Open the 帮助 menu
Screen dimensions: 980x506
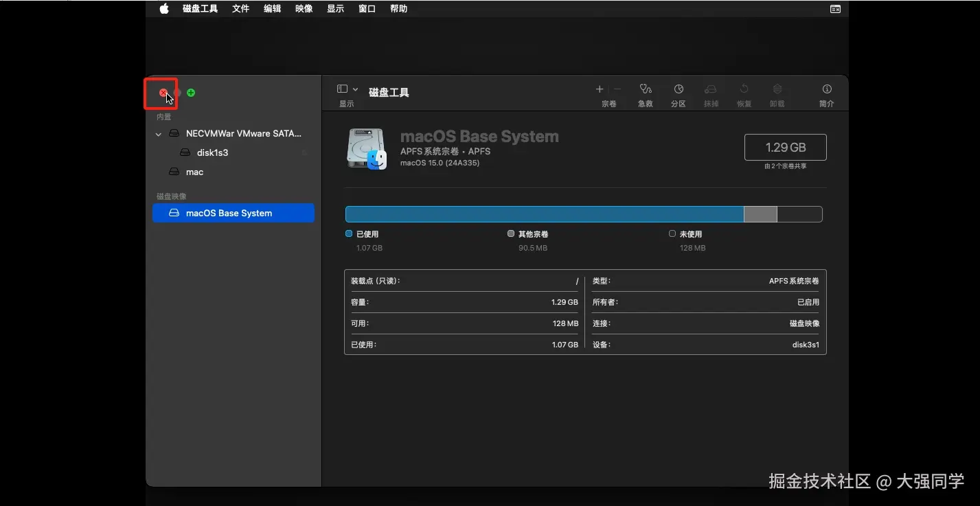(398, 9)
